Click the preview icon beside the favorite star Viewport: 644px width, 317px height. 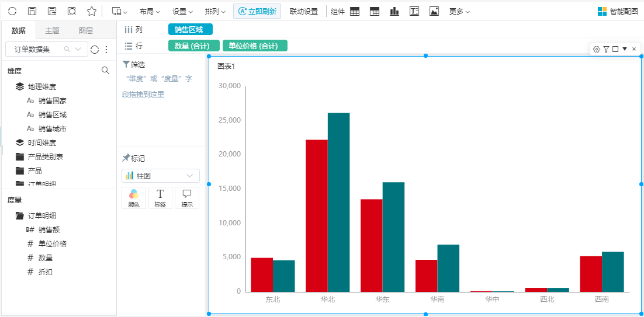point(72,11)
